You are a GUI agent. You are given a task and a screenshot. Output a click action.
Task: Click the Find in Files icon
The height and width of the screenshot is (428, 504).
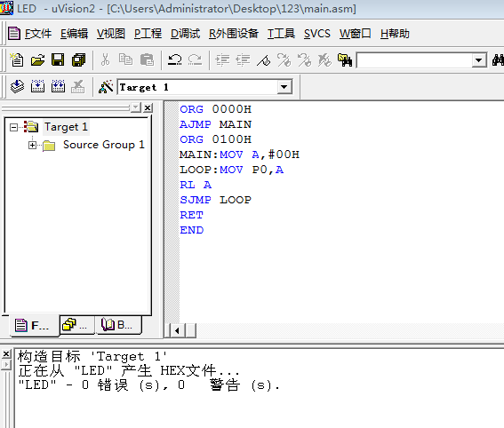pos(345,60)
